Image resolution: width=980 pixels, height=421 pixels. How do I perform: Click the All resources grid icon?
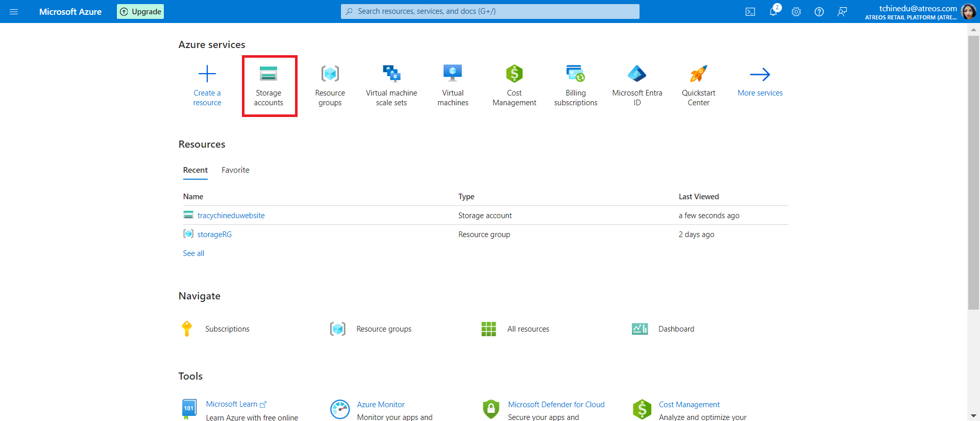coord(488,329)
